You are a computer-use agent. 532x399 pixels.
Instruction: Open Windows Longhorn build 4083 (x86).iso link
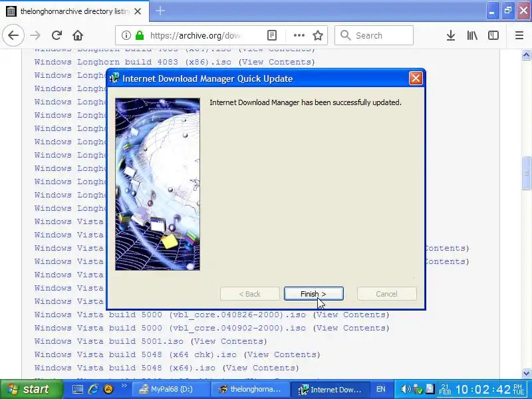pyautogui.click(x=132, y=62)
